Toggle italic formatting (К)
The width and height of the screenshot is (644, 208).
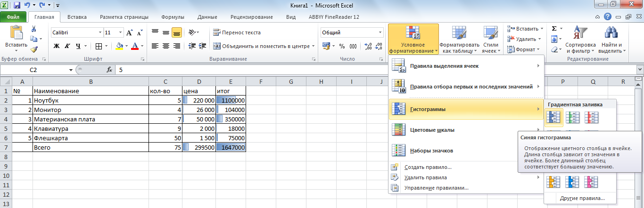[67, 46]
